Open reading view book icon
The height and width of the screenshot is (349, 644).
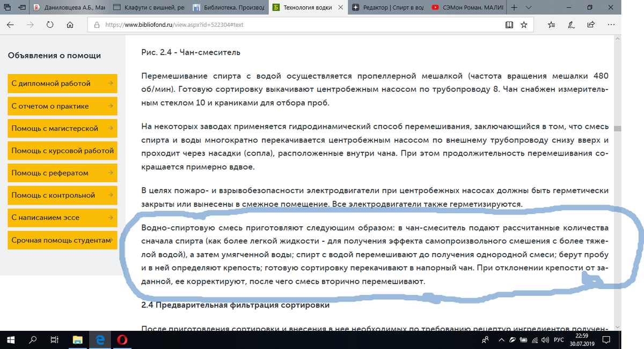pos(509,25)
